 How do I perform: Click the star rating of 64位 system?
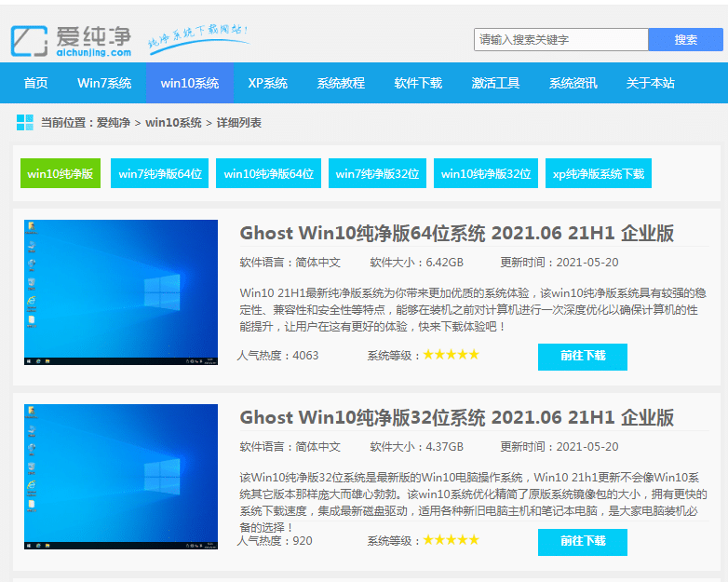[451, 355]
